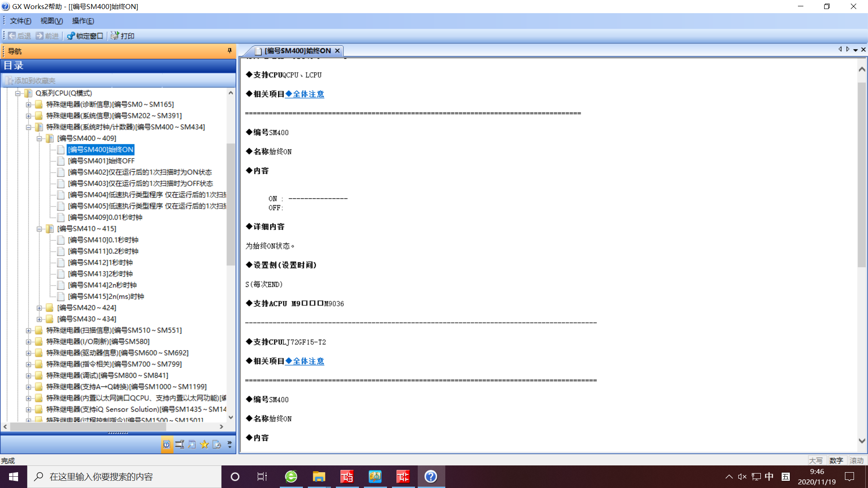Close the [编号SM400]始终ON document tab
This screenshot has width=868, height=488.
(x=337, y=51)
